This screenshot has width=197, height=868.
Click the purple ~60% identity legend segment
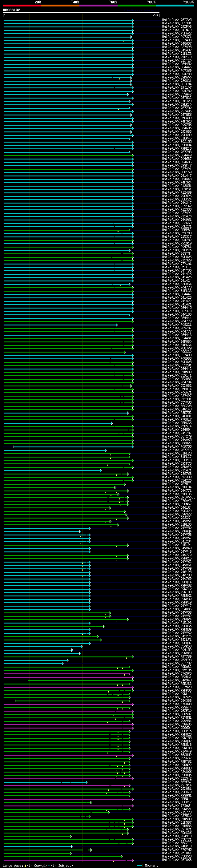[98, 6]
